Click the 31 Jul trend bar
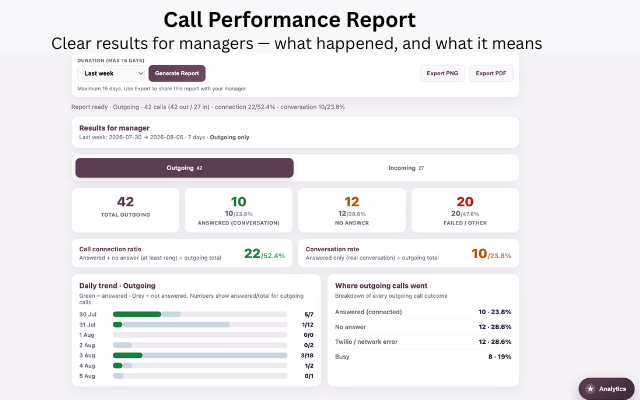 pos(200,324)
